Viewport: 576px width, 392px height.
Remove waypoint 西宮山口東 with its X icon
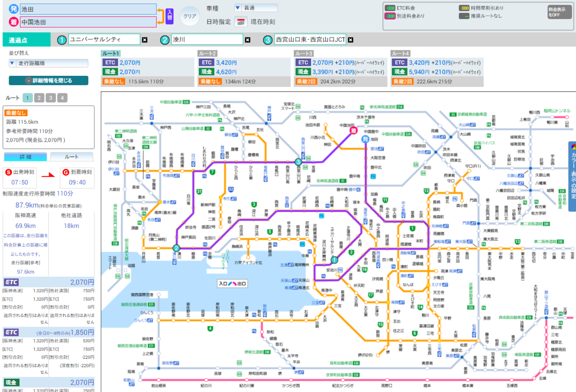tap(350, 40)
